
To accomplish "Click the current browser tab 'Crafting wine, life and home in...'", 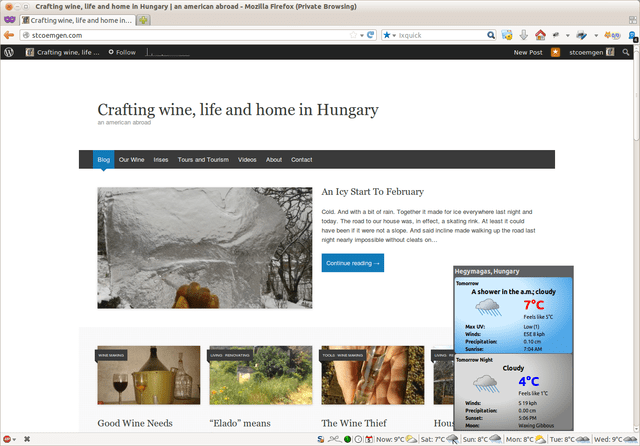I will tap(78, 20).
